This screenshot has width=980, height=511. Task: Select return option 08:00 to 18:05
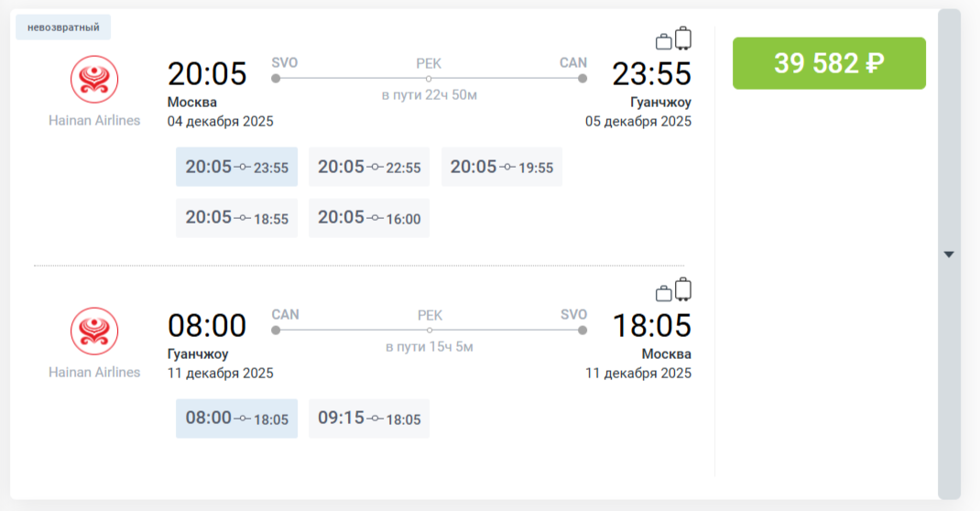point(236,419)
